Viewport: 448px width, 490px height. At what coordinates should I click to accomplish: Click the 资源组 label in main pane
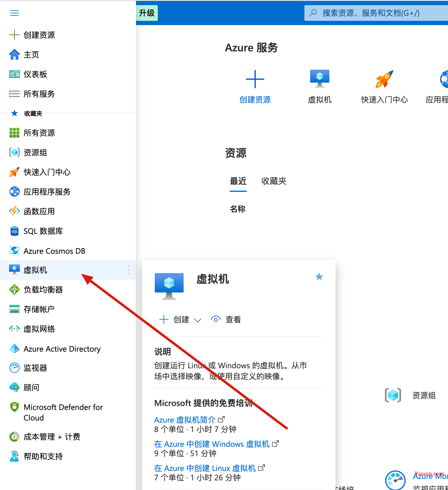[424, 395]
